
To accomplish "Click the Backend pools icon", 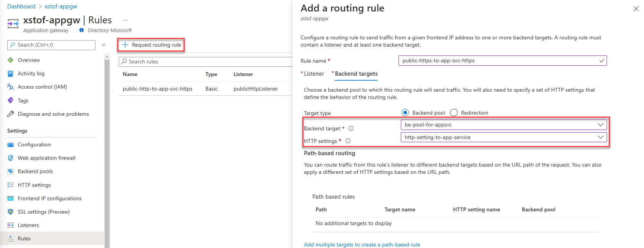I will (x=11, y=172).
